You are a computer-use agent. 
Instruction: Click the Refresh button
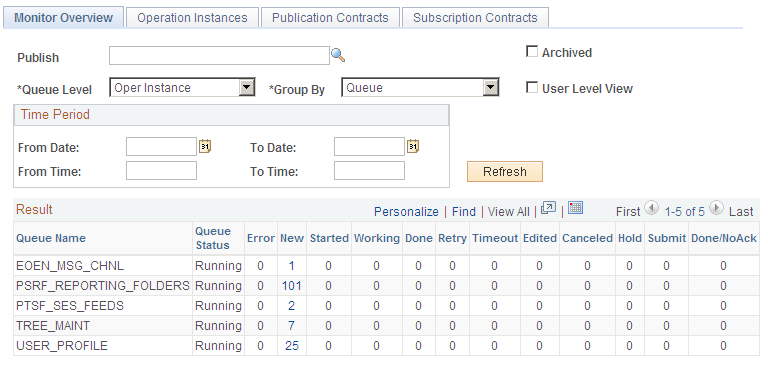click(x=505, y=171)
